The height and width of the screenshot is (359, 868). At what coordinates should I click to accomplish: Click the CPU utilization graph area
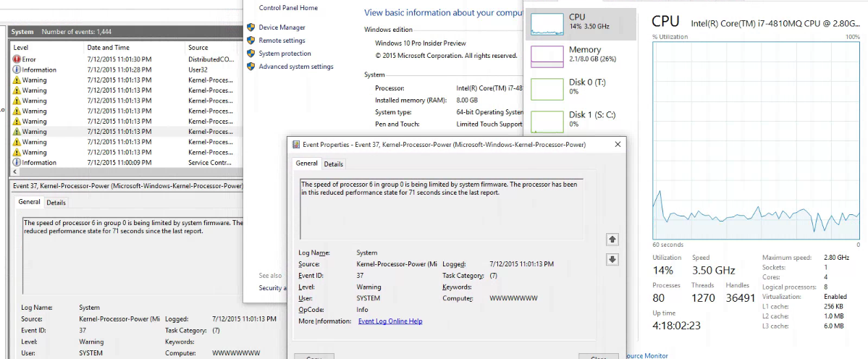point(757,140)
